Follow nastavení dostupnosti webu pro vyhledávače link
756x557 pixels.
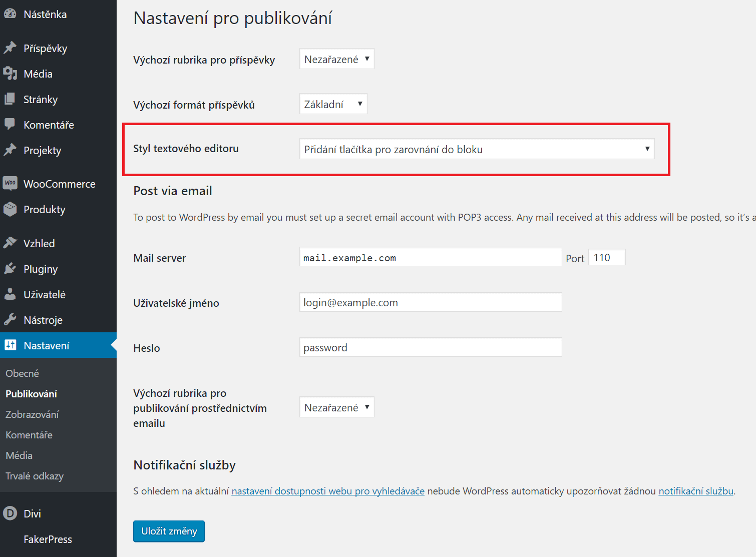pyautogui.click(x=328, y=491)
